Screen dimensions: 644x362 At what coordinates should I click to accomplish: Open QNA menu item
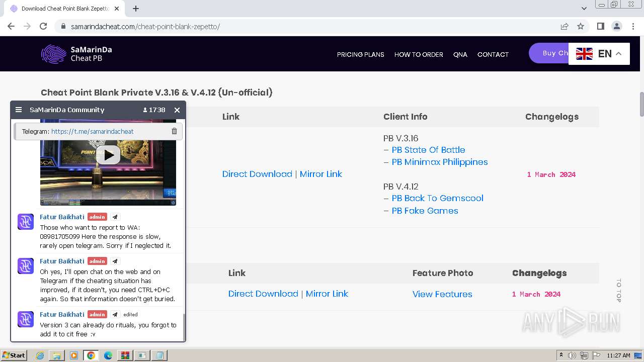(460, 54)
